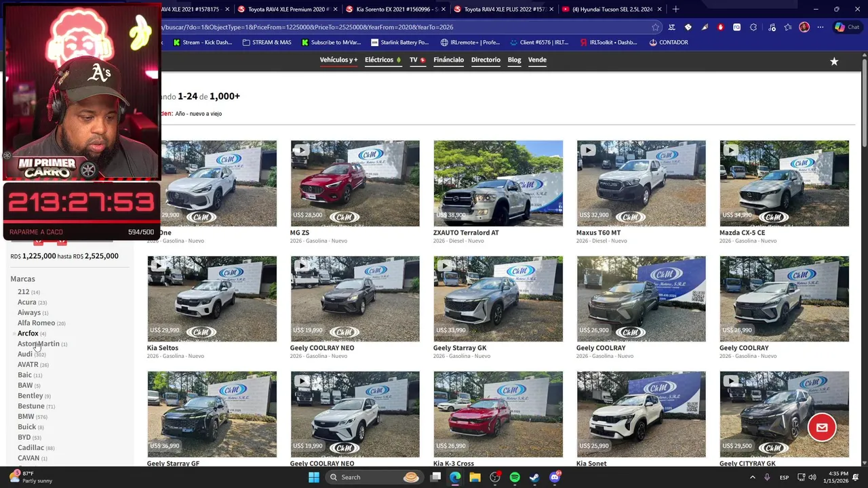The image size is (868, 488).
Task: Open Edge Settings and more menu
Action: coord(821,27)
